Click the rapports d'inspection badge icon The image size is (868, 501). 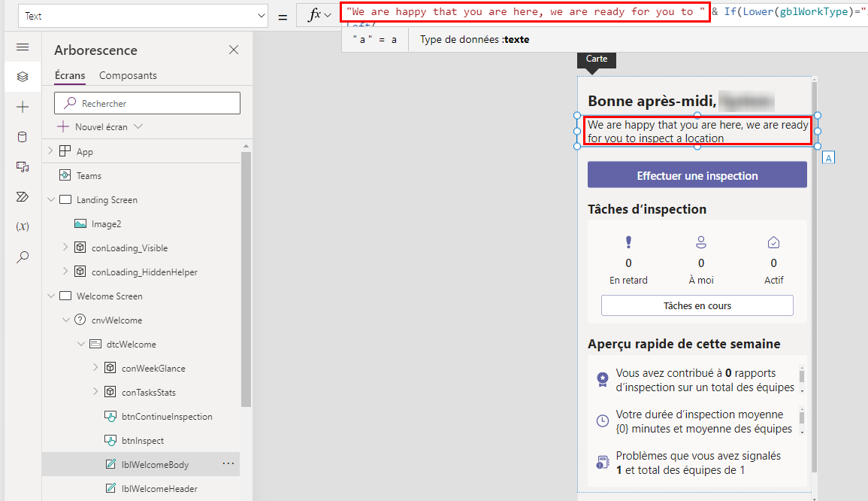[602, 379]
